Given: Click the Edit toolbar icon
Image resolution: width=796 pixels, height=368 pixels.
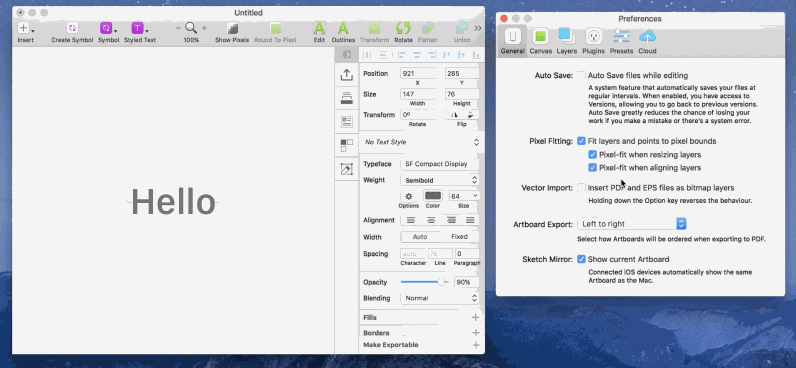Looking at the screenshot, I should click(x=319, y=28).
